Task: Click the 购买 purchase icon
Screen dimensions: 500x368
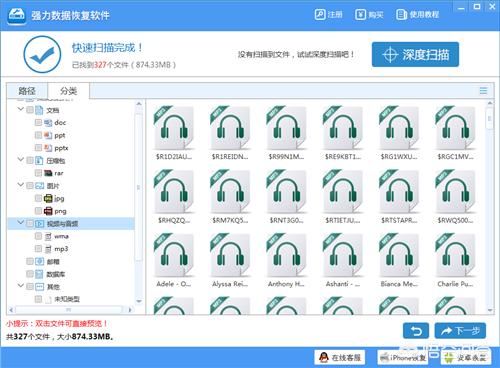Action: pyautogui.click(x=360, y=14)
